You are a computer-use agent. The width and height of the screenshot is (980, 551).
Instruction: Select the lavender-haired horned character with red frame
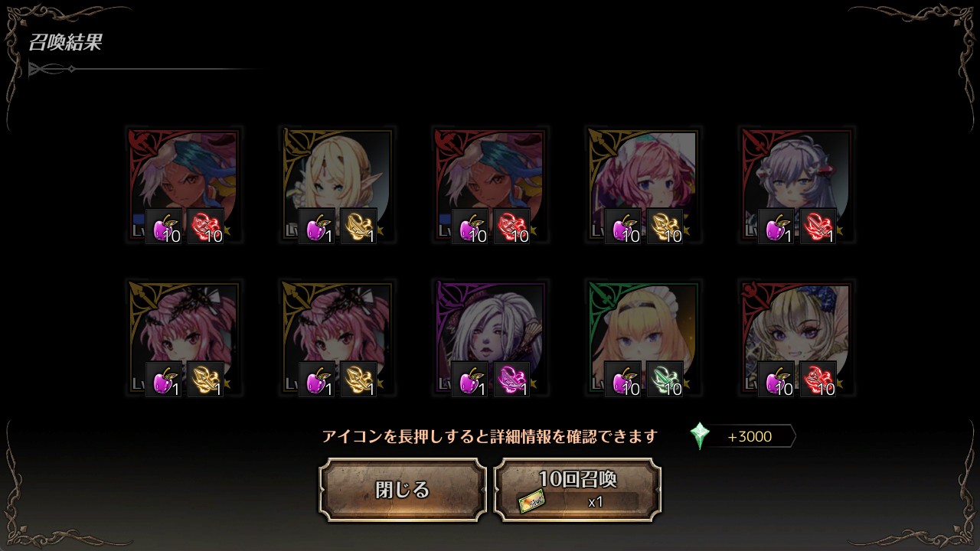point(796,184)
